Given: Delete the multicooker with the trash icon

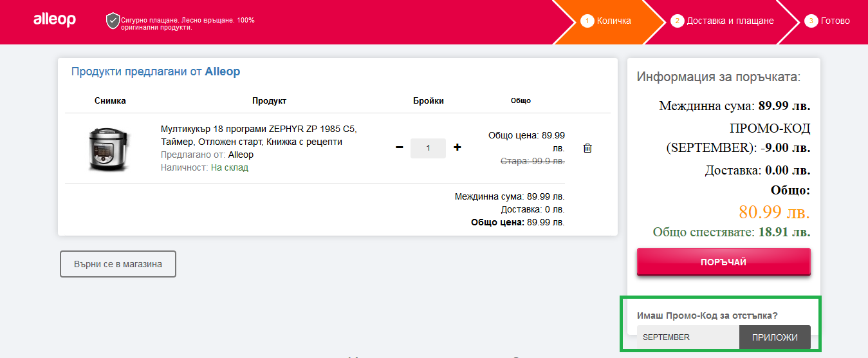Looking at the screenshot, I should [587, 148].
